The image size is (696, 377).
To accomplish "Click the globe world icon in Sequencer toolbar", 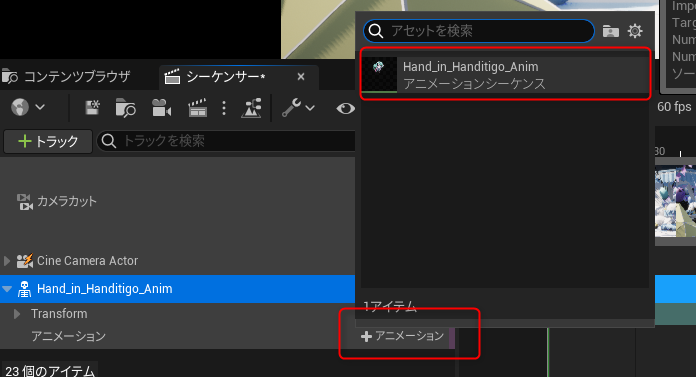I will click(20, 107).
